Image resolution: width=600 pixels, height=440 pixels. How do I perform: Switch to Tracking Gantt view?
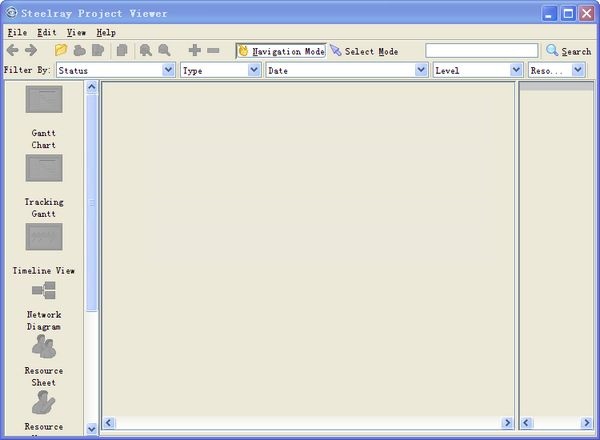click(43, 168)
